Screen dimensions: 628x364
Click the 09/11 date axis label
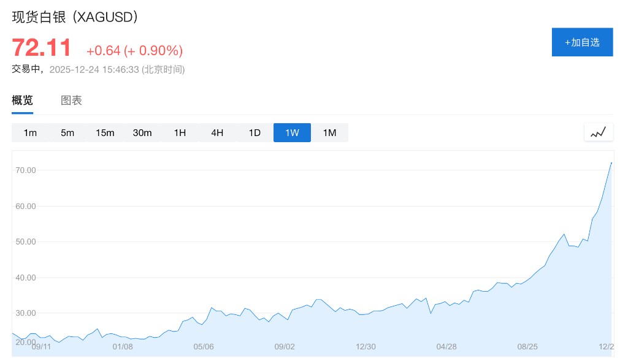tap(41, 347)
